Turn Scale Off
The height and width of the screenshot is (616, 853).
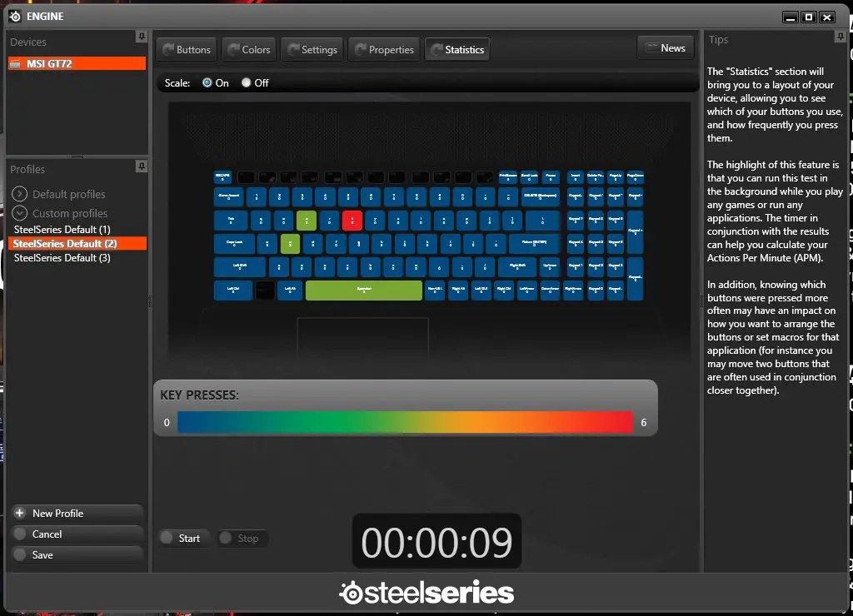pos(247,82)
